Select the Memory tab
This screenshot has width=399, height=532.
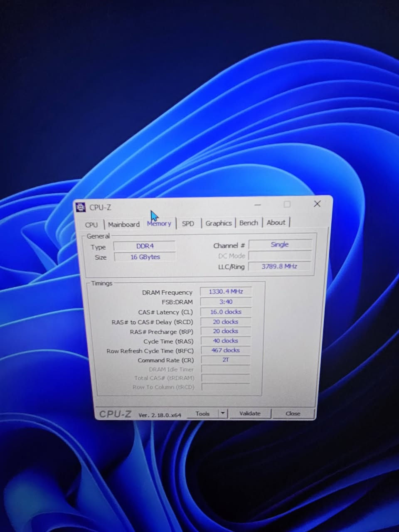159,224
